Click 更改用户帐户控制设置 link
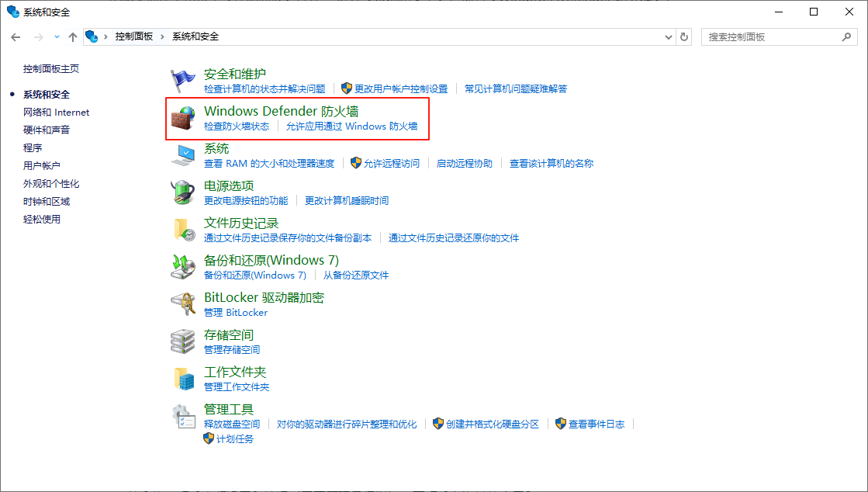Viewport: 868px width, 492px height. (401, 88)
